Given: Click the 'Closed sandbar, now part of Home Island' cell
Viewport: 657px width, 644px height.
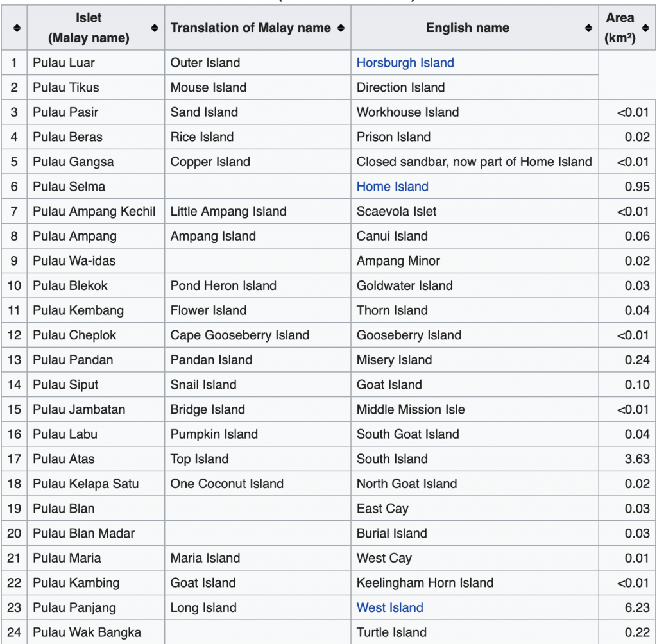Looking at the screenshot, I should coord(474,162).
